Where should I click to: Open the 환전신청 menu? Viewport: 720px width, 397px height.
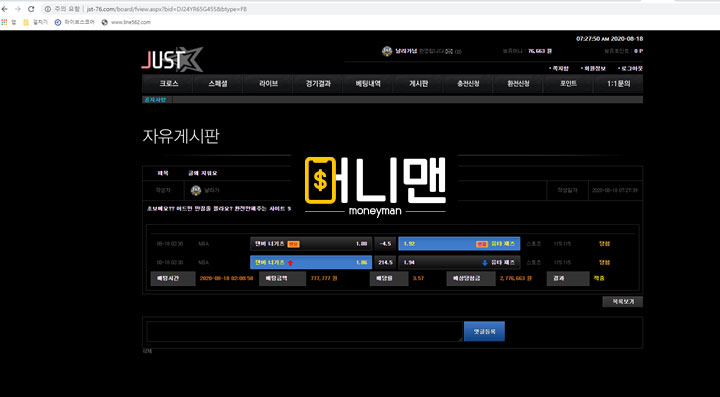[518, 84]
